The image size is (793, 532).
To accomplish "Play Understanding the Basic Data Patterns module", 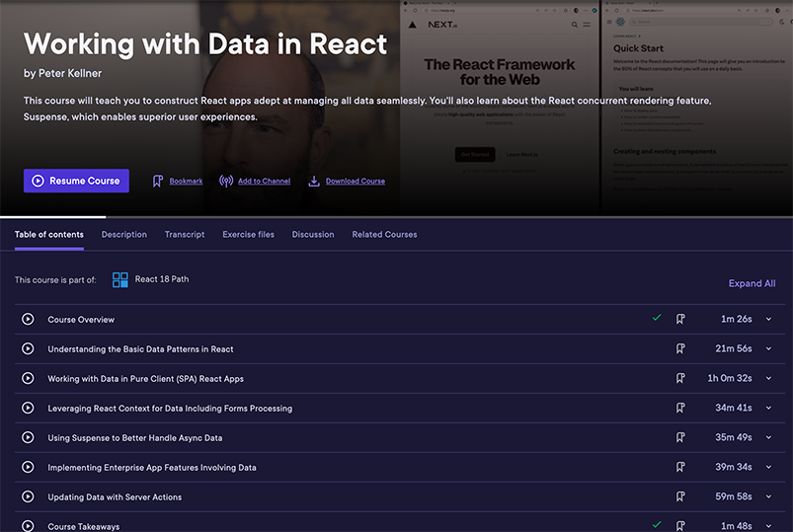I will point(28,349).
